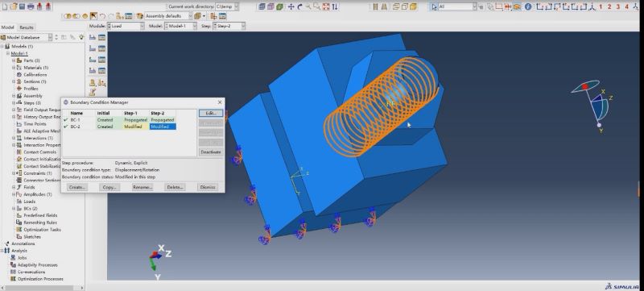Collapse the Model-1 tree node
Image resolution: width=644 pixels, height=291 pixels.
(x=8, y=53)
